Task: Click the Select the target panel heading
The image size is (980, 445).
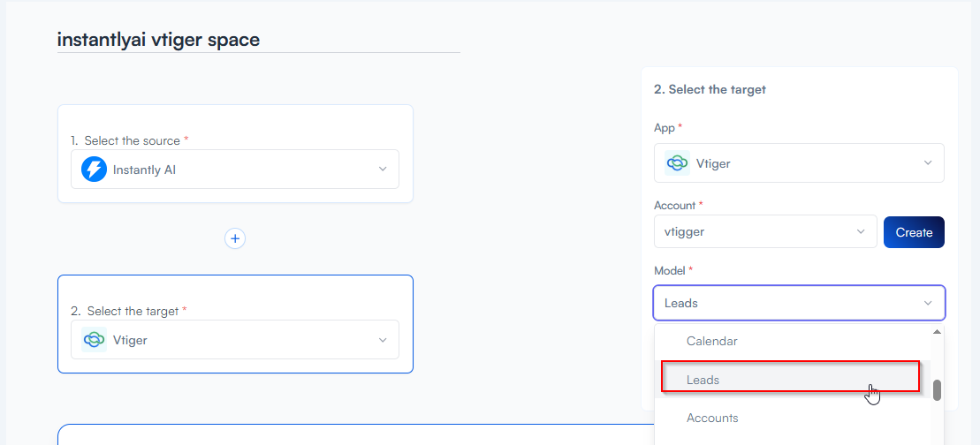Action: click(710, 89)
